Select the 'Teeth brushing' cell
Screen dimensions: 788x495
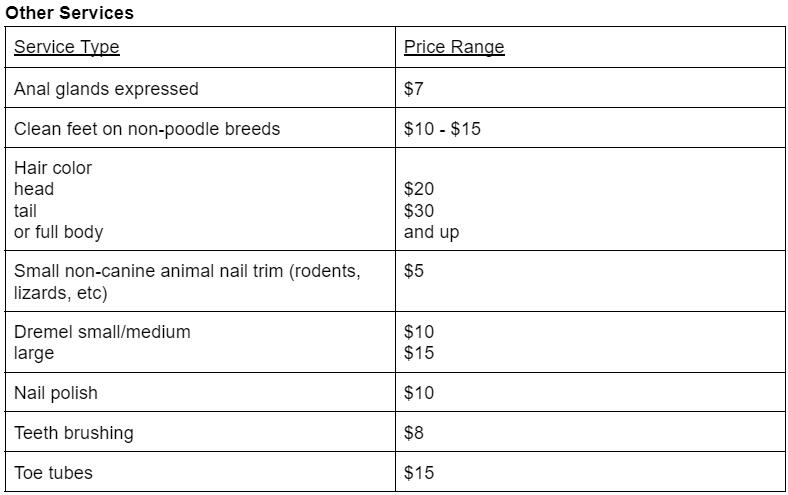click(x=73, y=433)
